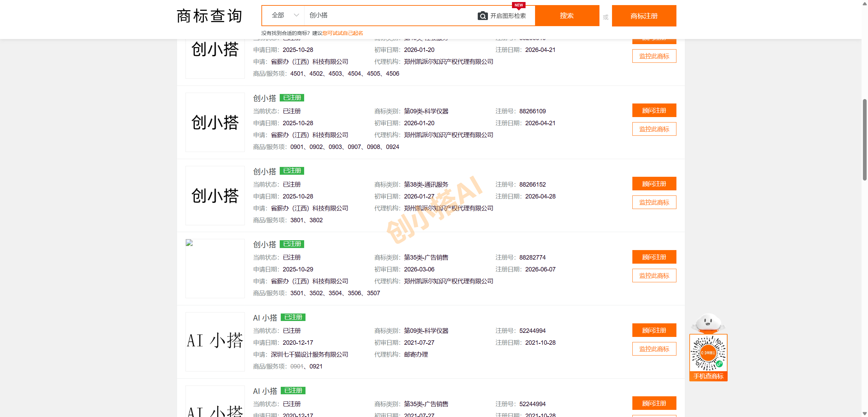
Task: Click registration date 2026-06-07
Action: [x=540, y=269]
